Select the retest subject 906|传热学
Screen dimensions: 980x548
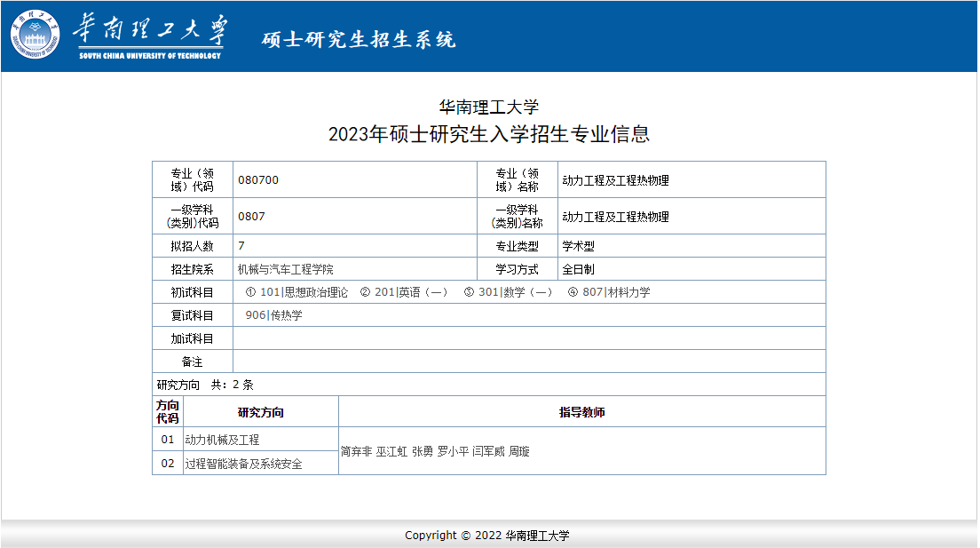tap(273, 315)
